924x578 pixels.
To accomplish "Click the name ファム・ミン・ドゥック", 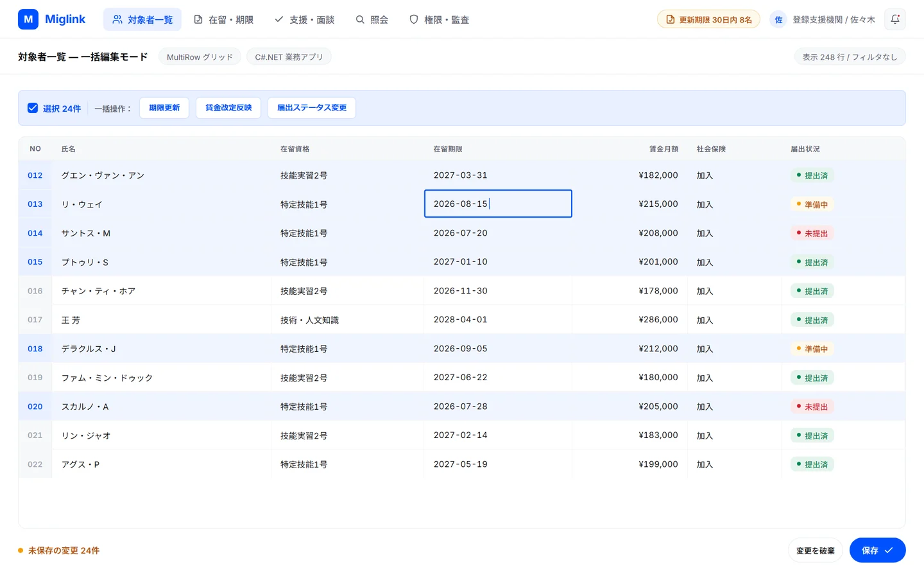I will click(107, 378).
